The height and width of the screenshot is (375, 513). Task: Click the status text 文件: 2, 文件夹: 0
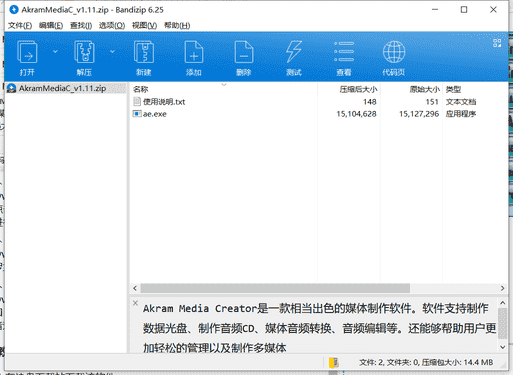[389, 362]
